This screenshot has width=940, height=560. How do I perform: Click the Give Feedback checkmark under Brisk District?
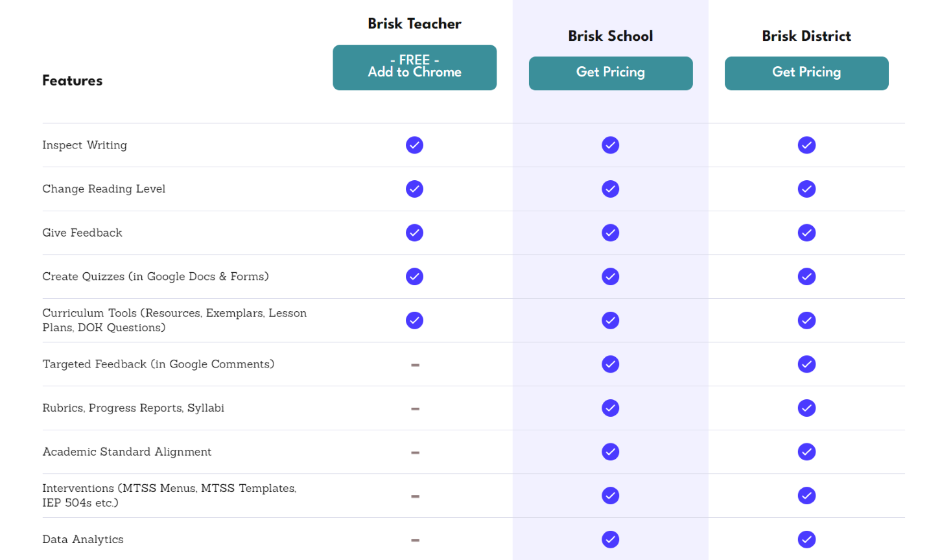806,233
